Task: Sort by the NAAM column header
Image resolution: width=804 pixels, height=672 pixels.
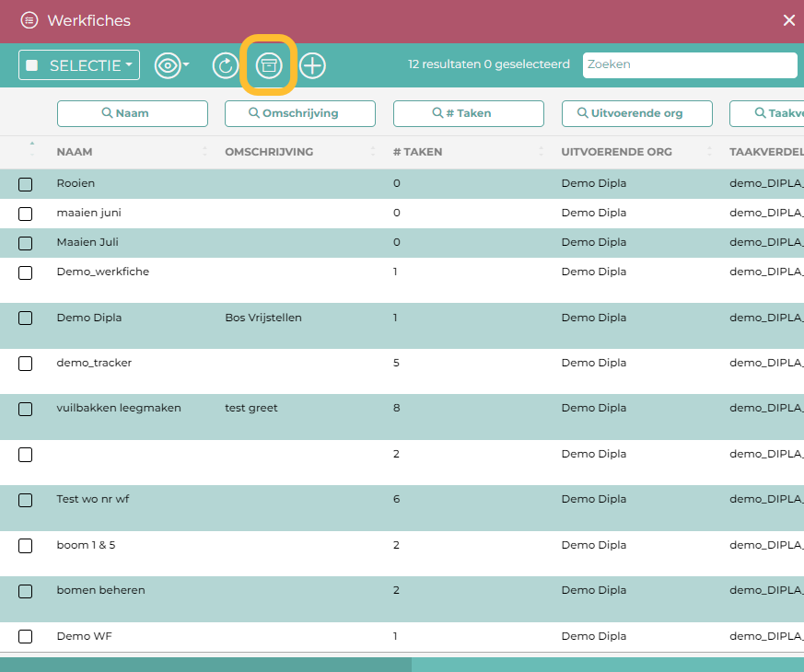Action: pyautogui.click(x=75, y=152)
